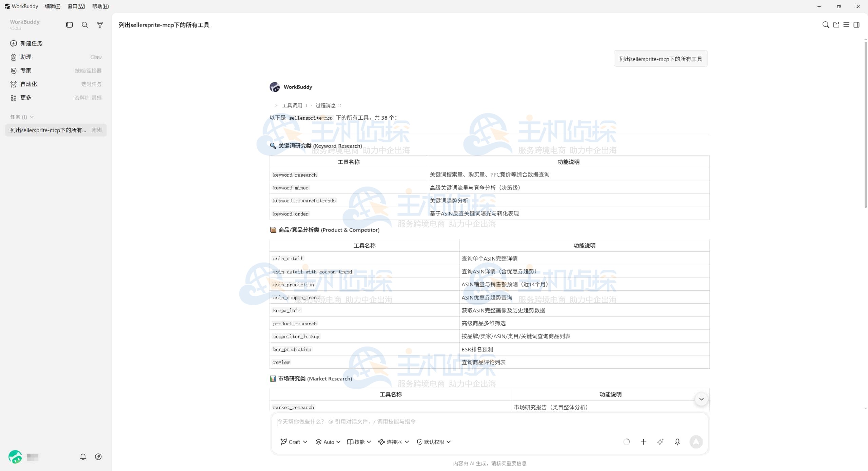Open the Auto model dropdown
Image resolution: width=868 pixels, height=471 pixels.
pos(328,442)
